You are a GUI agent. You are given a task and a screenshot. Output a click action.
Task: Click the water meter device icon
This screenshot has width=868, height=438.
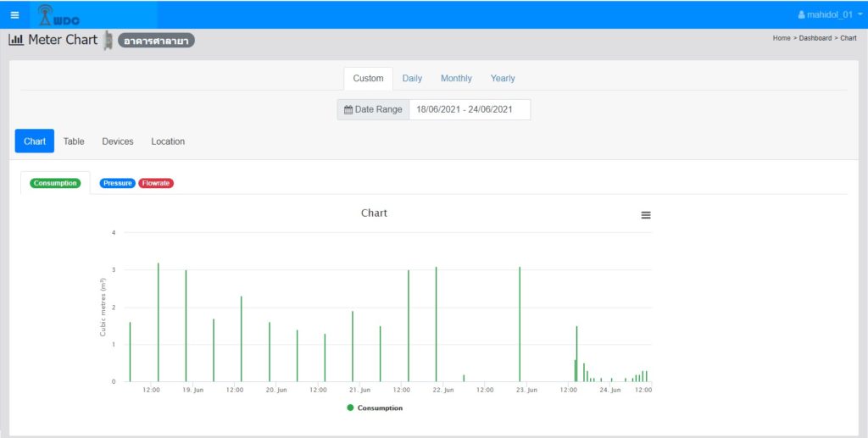pos(108,40)
